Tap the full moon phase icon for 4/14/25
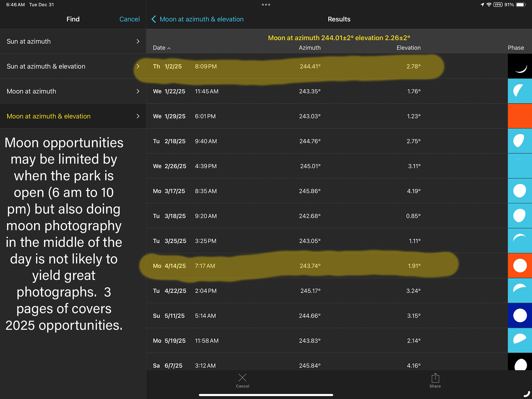 520,266
